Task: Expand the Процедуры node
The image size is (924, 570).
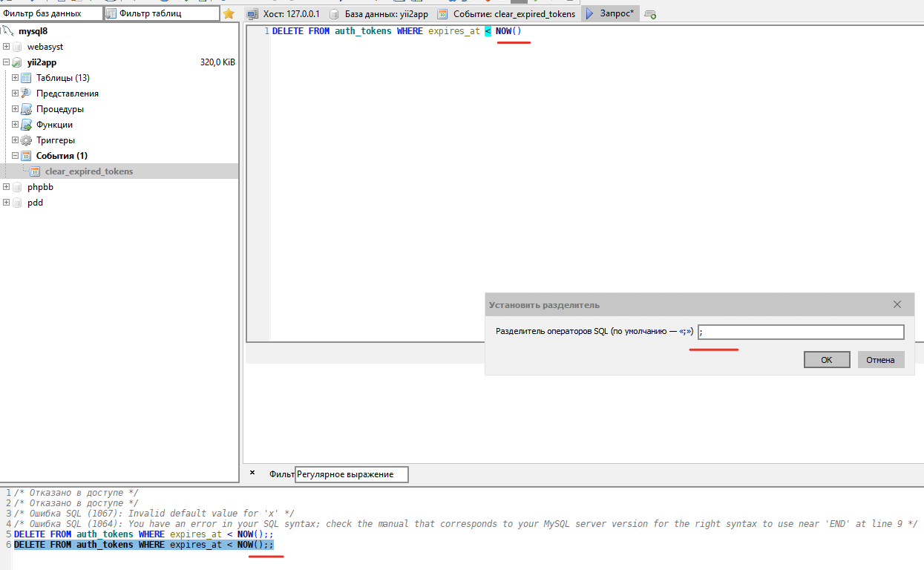Action: point(16,109)
